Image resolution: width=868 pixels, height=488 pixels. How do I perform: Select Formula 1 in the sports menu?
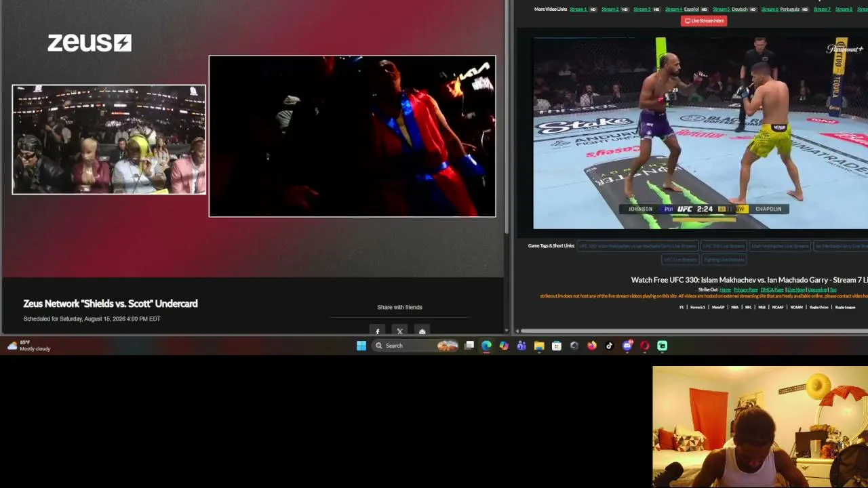698,308
